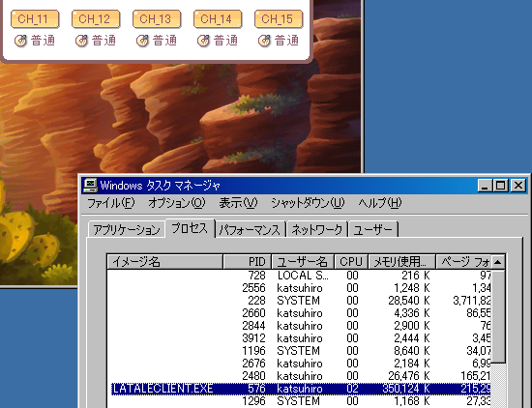Click process list scroll up arrow
Image resolution: width=532 pixels, height=408 pixels.
pyautogui.click(x=498, y=262)
